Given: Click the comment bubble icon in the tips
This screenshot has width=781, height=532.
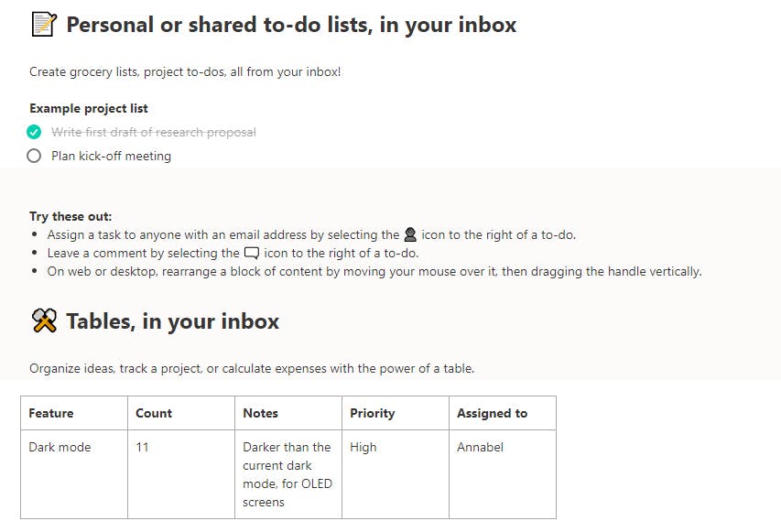Looking at the screenshot, I should [252, 253].
